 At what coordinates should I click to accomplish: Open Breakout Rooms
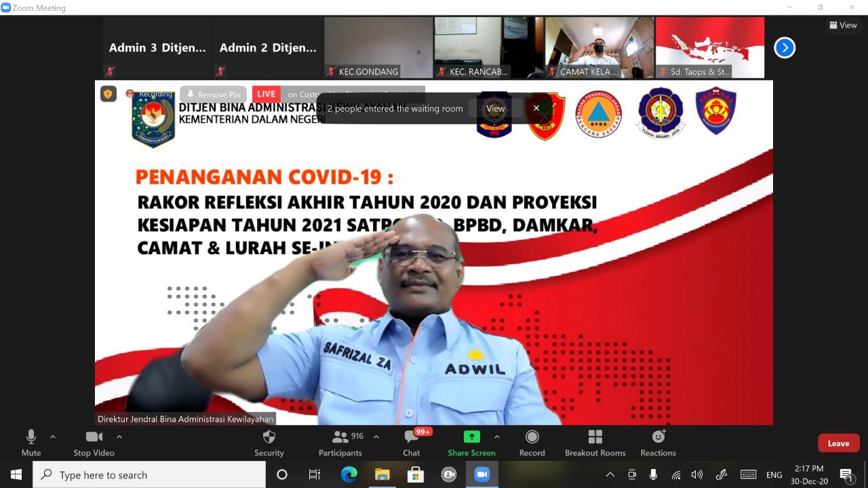[595, 443]
